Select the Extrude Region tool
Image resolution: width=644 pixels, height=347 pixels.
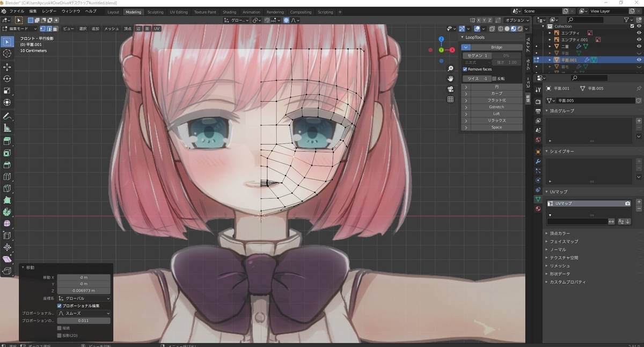(7, 141)
